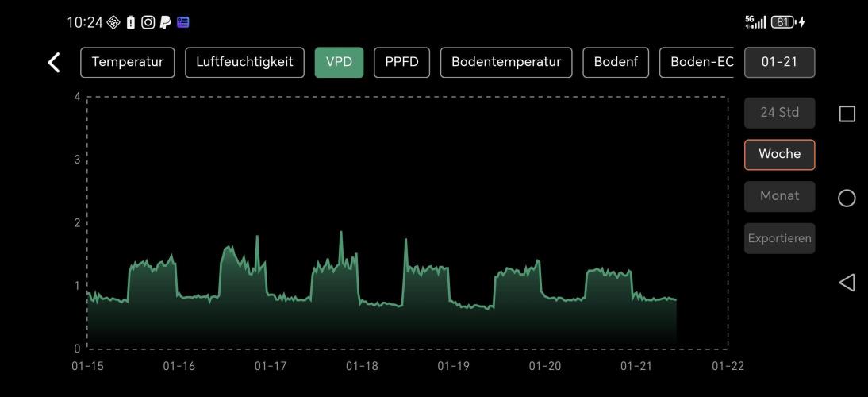The height and width of the screenshot is (397, 868).
Task: Switch to the Temperatur tab
Action: pyautogui.click(x=127, y=62)
